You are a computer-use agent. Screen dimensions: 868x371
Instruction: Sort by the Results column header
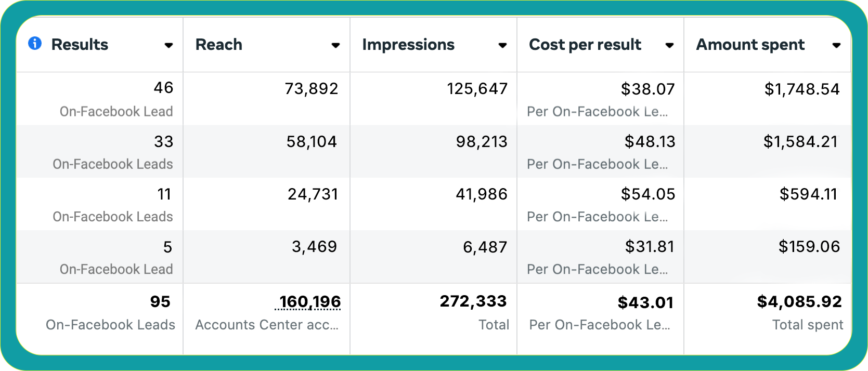click(x=80, y=45)
